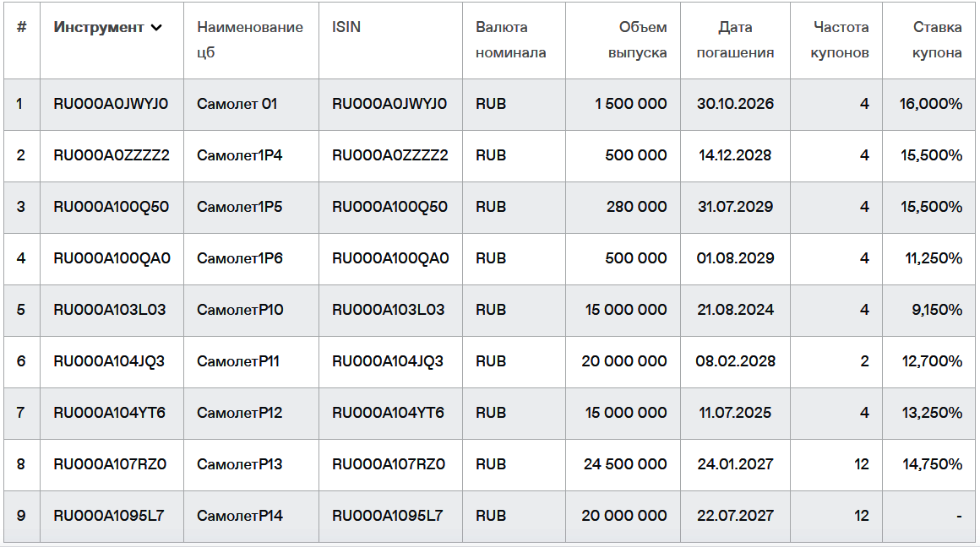The width and height of the screenshot is (980, 547).
Task: Select the СамолетP10 row name
Action: [240, 310]
